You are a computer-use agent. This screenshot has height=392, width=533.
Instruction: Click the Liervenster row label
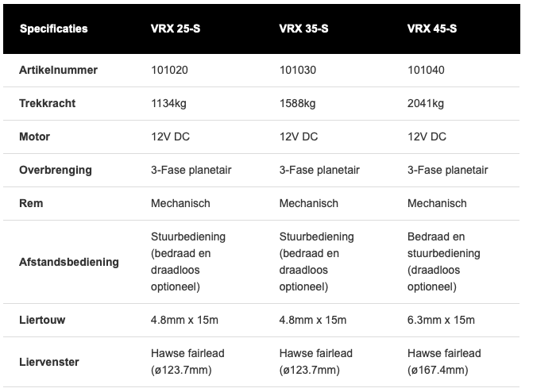coord(49,362)
